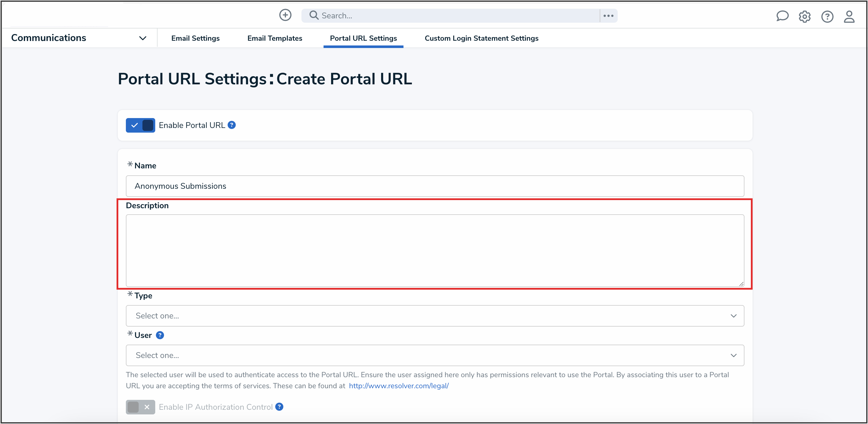The height and width of the screenshot is (424, 868).
Task: Open the resolver.com legal link
Action: pyautogui.click(x=399, y=386)
